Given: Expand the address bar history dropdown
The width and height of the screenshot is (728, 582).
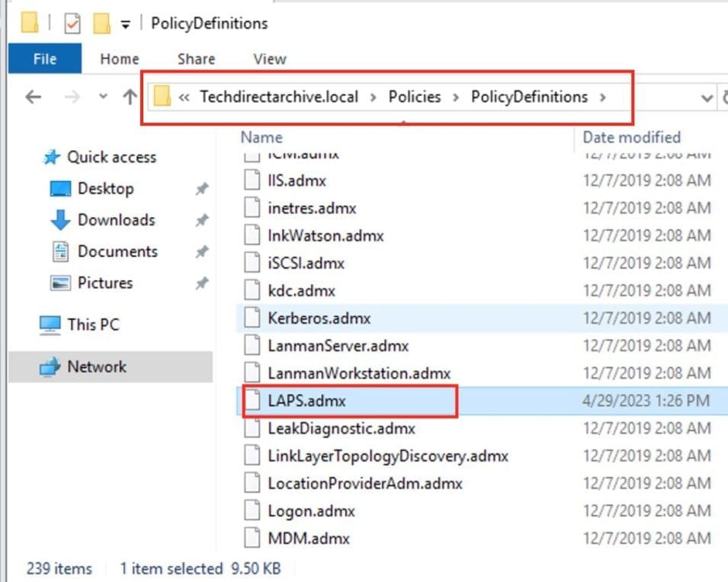Looking at the screenshot, I should (706, 98).
